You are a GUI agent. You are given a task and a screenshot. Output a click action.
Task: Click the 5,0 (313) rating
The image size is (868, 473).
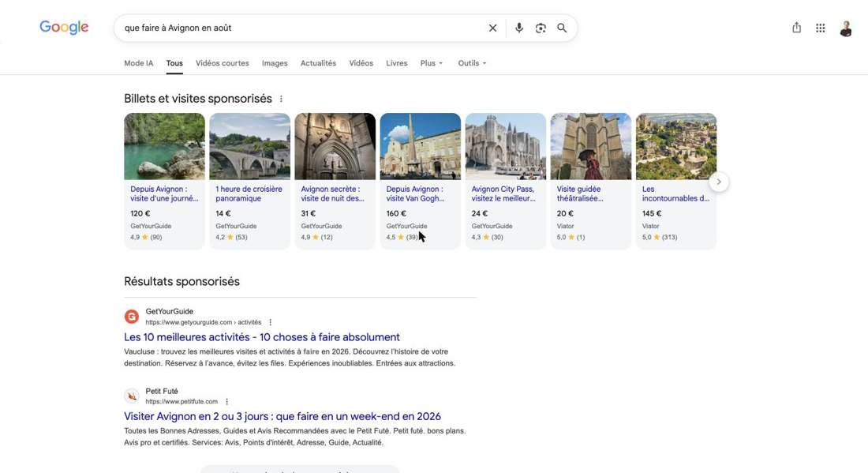[x=660, y=237]
